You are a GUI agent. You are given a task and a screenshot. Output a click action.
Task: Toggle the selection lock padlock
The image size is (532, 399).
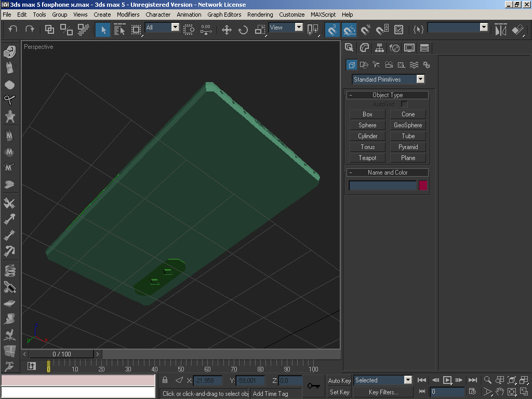coord(165,380)
